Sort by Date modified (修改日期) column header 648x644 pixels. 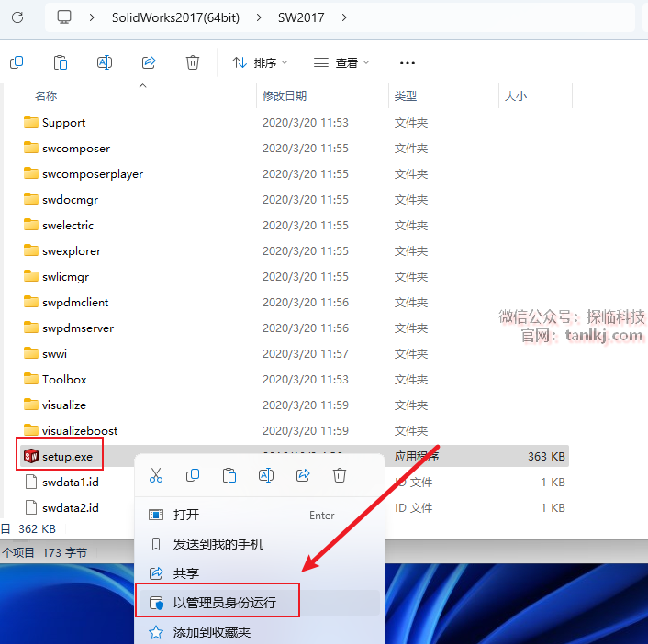coord(285,95)
